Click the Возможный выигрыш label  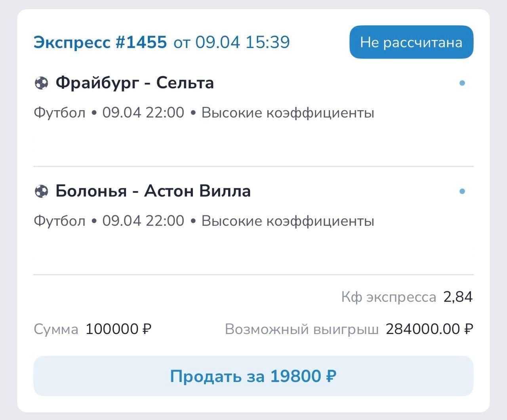coord(302,329)
